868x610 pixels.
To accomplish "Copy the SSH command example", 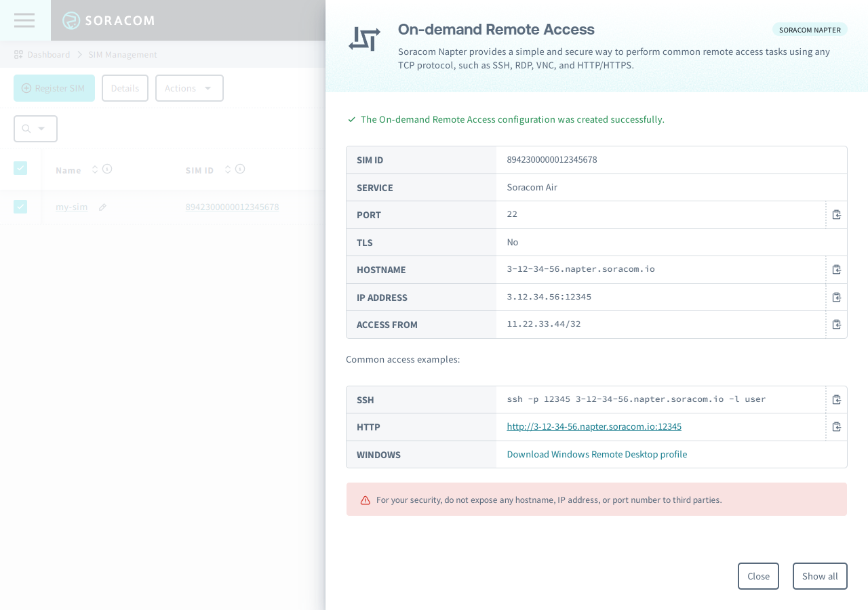I will [x=836, y=399].
